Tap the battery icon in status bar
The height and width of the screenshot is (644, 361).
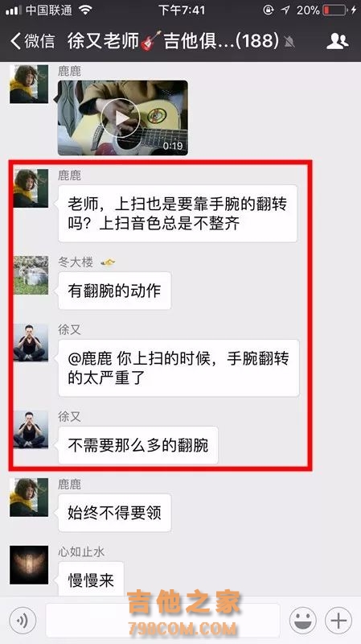point(334,10)
